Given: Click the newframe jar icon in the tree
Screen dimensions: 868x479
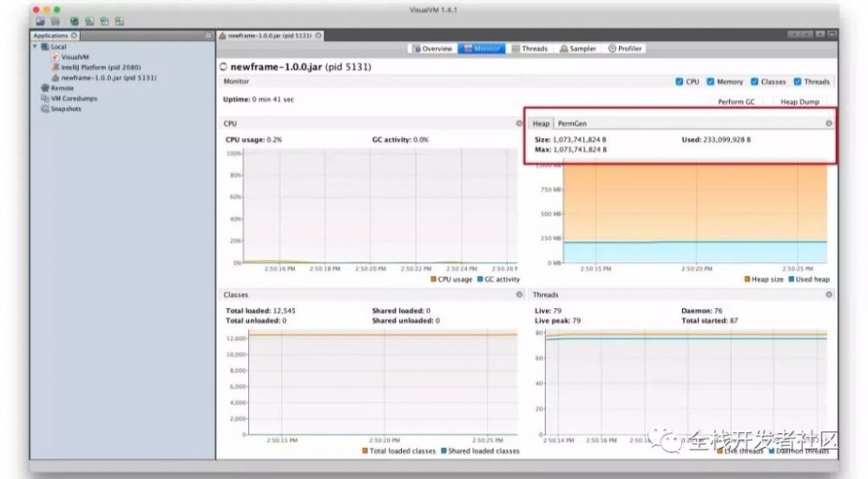Looking at the screenshot, I should [x=56, y=78].
